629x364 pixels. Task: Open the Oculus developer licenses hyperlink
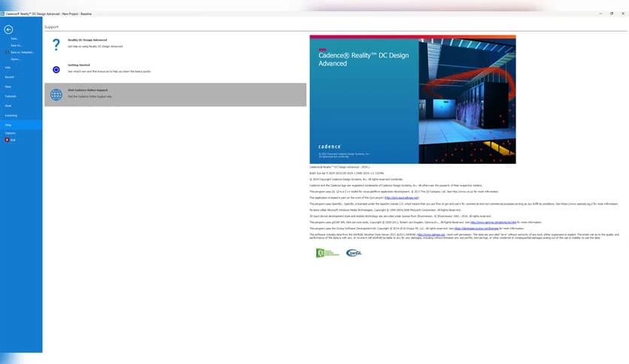476,229
